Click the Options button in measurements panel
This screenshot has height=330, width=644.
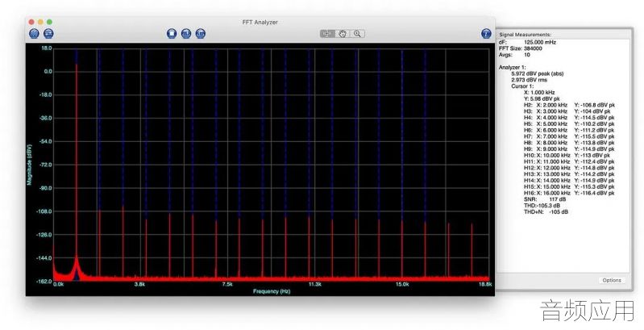612,280
